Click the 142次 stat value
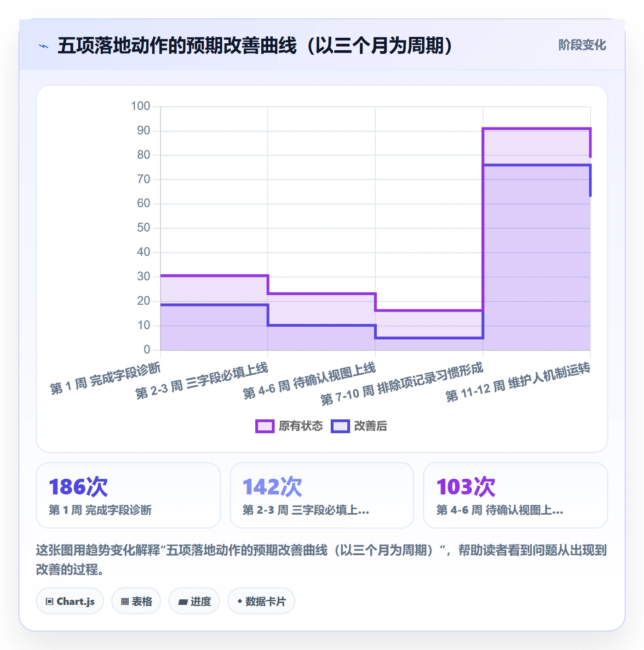This screenshot has height=650, width=644. click(272, 487)
